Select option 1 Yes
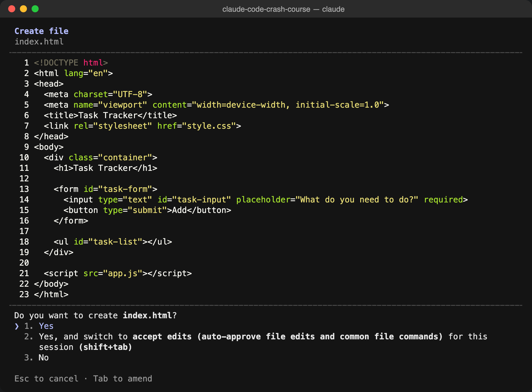 [x=39, y=326]
